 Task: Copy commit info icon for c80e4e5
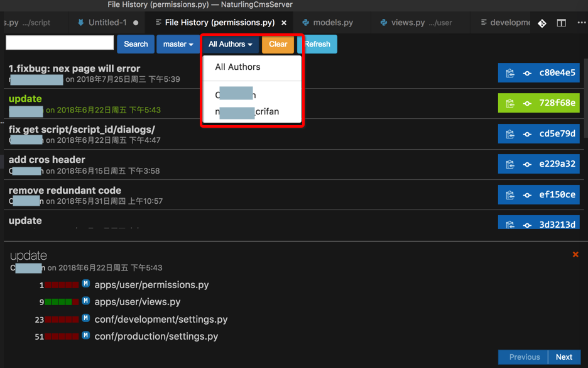(509, 73)
